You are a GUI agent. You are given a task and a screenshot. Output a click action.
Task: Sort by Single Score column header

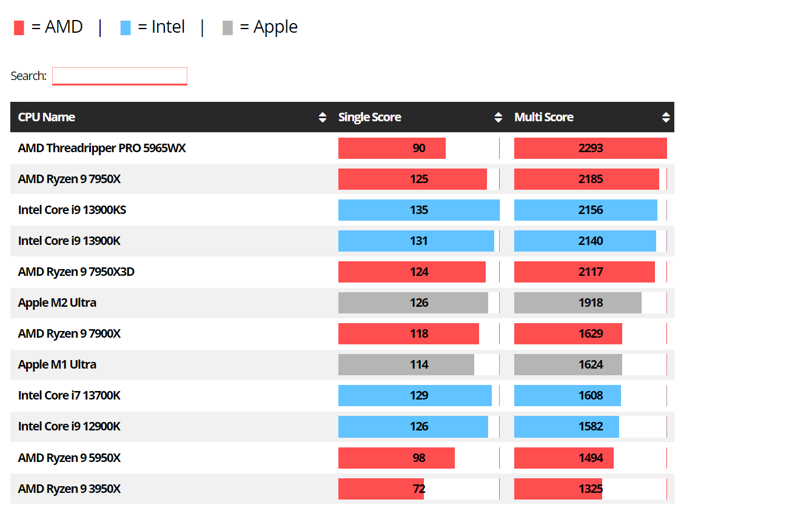click(x=369, y=118)
